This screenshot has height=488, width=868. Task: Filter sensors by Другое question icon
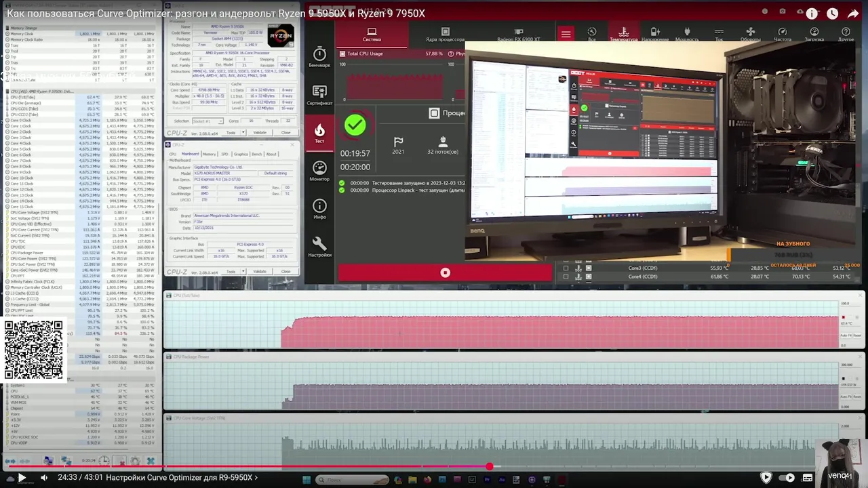coord(846,35)
